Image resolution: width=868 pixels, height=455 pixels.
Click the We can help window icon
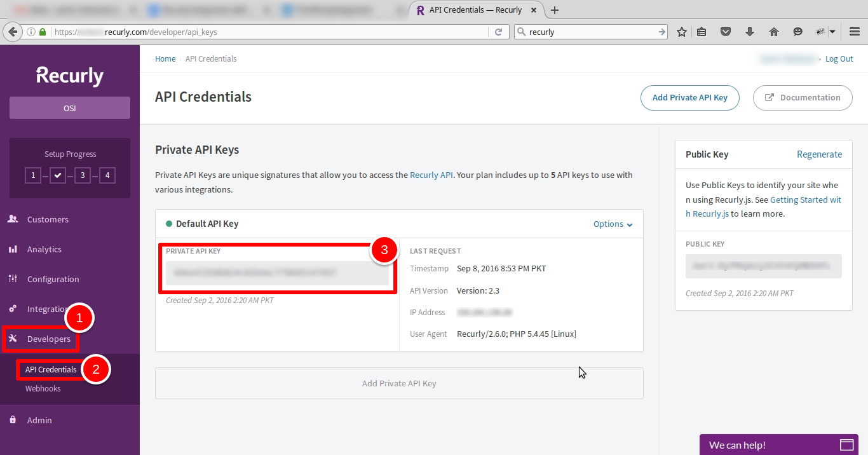coord(847,444)
